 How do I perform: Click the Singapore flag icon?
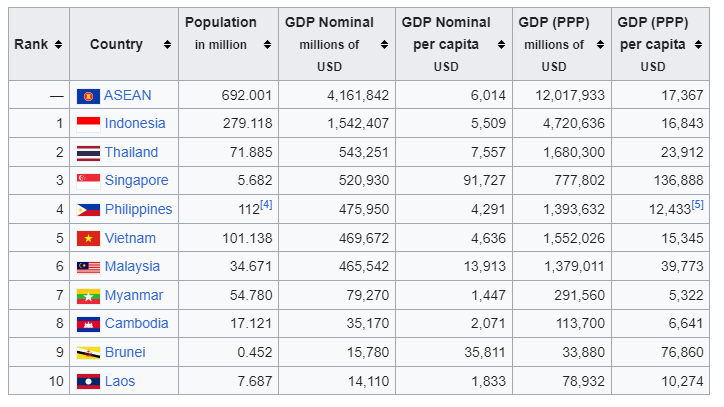click(x=88, y=181)
